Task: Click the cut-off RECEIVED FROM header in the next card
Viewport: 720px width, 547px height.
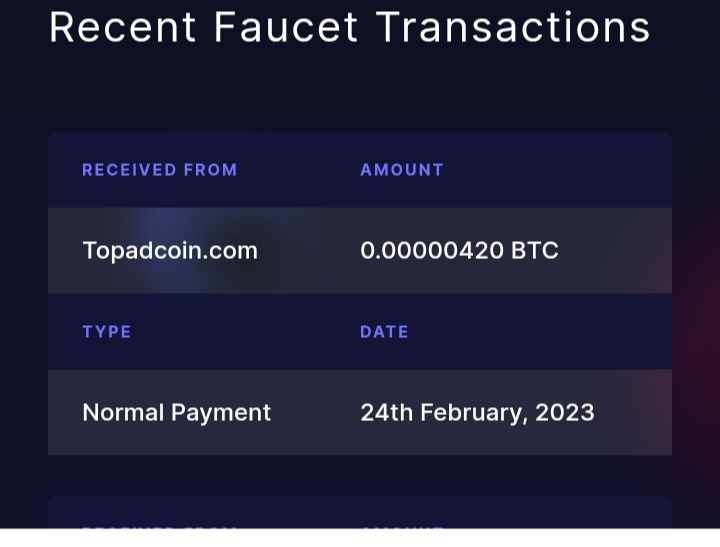Action: coord(159,527)
